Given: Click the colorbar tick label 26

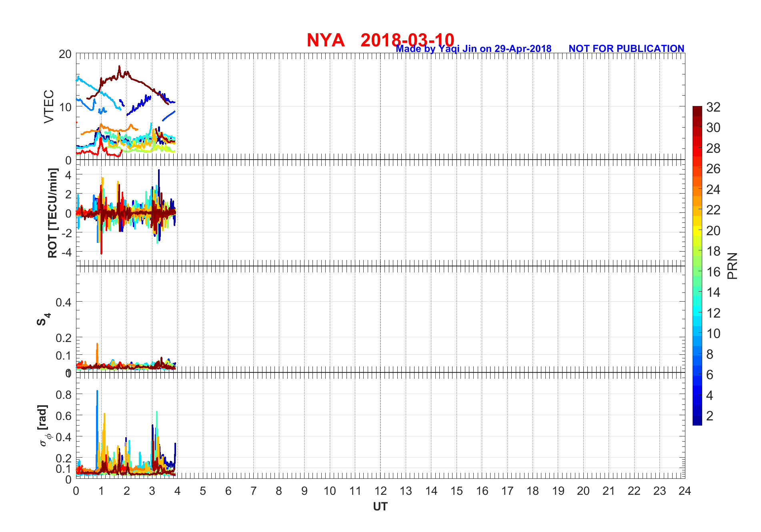Looking at the screenshot, I should pos(713,169).
